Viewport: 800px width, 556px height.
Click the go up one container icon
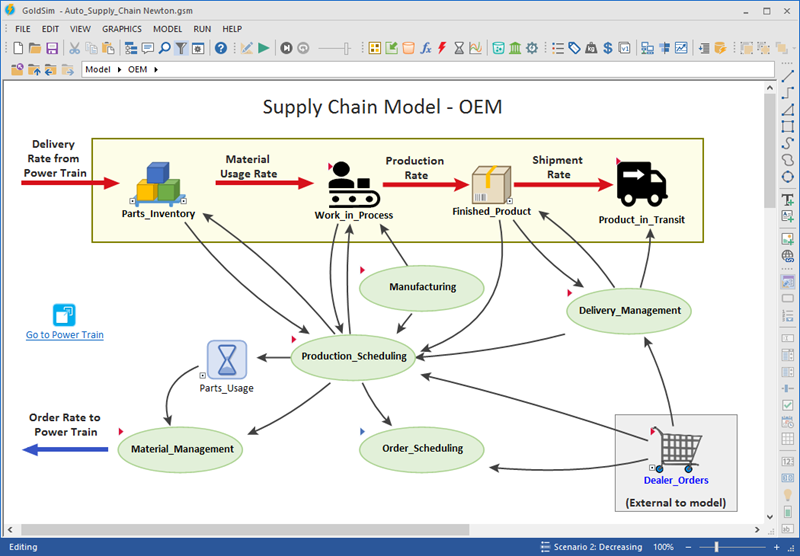coord(34,69)
